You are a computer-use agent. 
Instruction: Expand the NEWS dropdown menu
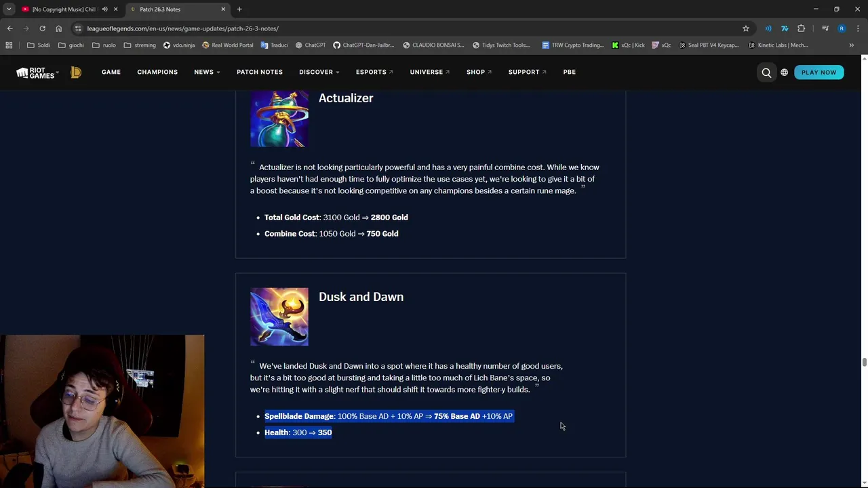[207, 72]
